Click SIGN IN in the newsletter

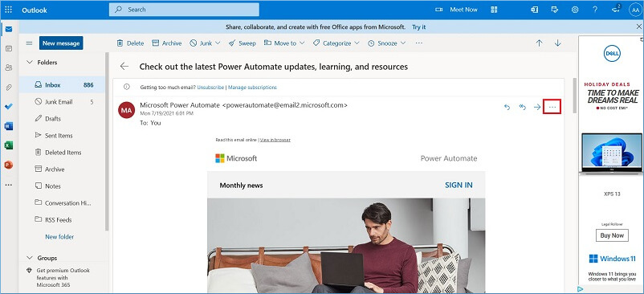pyautogui.click(x=459, y=186)
